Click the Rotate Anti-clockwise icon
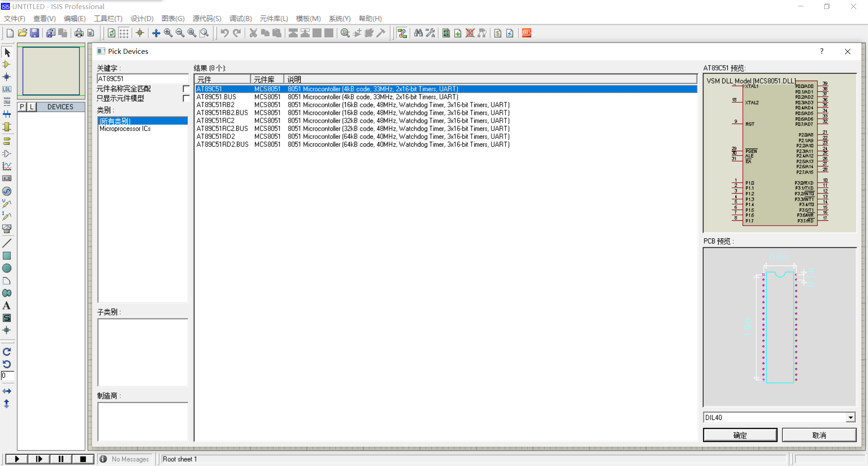Viewport: 868px width, 466px height. click(x=7, y=364)
